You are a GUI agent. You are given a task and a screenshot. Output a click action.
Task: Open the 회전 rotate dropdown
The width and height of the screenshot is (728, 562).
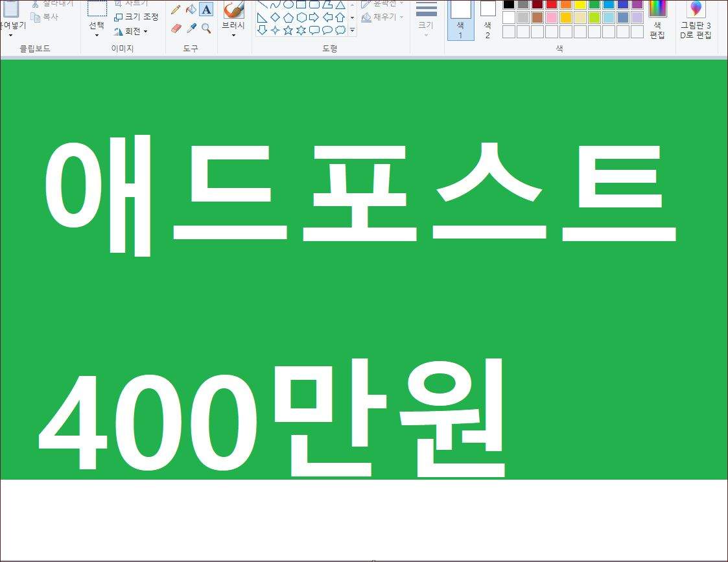(130, 32)
